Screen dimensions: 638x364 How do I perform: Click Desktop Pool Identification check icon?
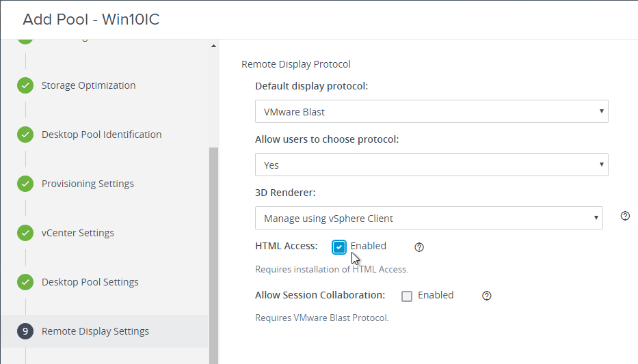[x=25, y=135]
